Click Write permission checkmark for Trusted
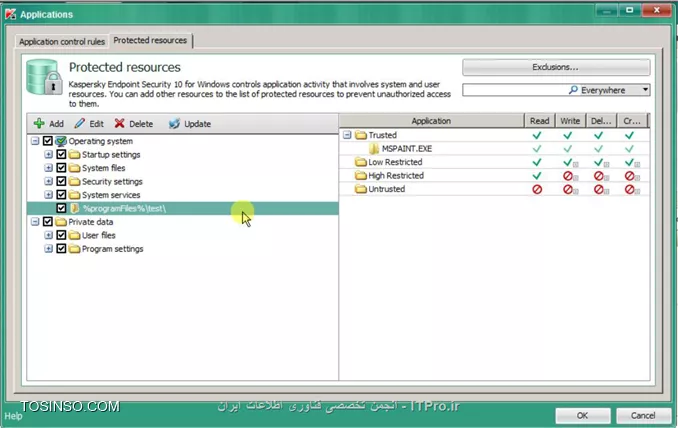The image size is (678, 428). [x=568, y=135]
